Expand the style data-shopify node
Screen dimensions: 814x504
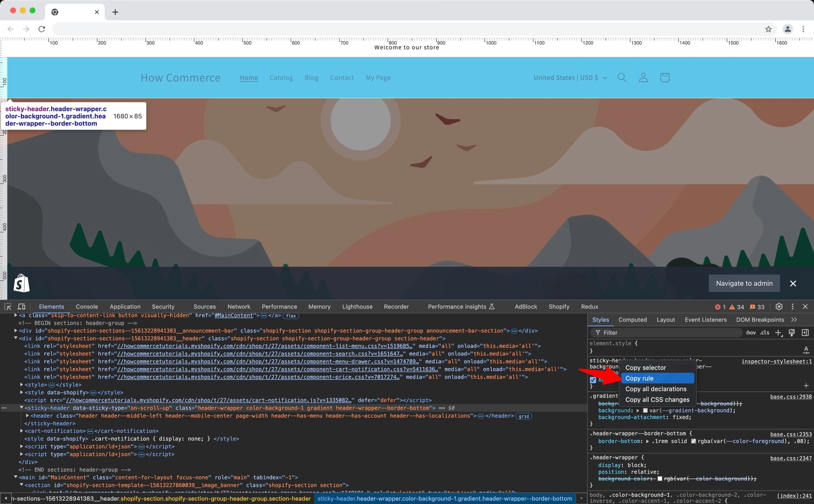pyautogui.click(x=22, y=392)
